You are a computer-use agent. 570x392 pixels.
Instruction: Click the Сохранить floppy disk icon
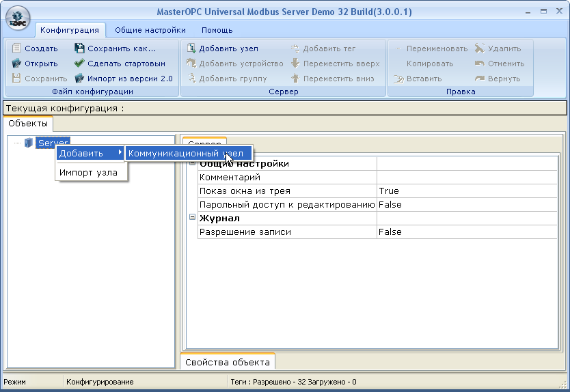click(x=16, y=78)
